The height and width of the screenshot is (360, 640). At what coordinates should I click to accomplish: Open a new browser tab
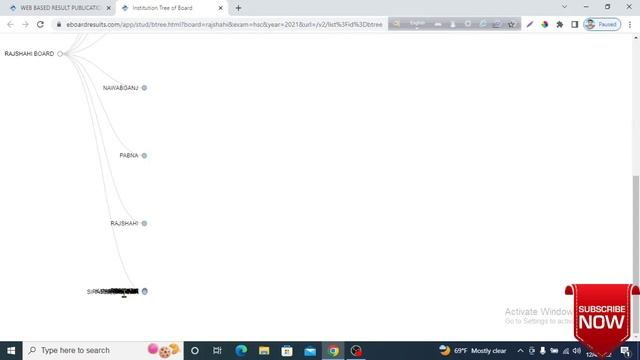(x=238, y=8)
